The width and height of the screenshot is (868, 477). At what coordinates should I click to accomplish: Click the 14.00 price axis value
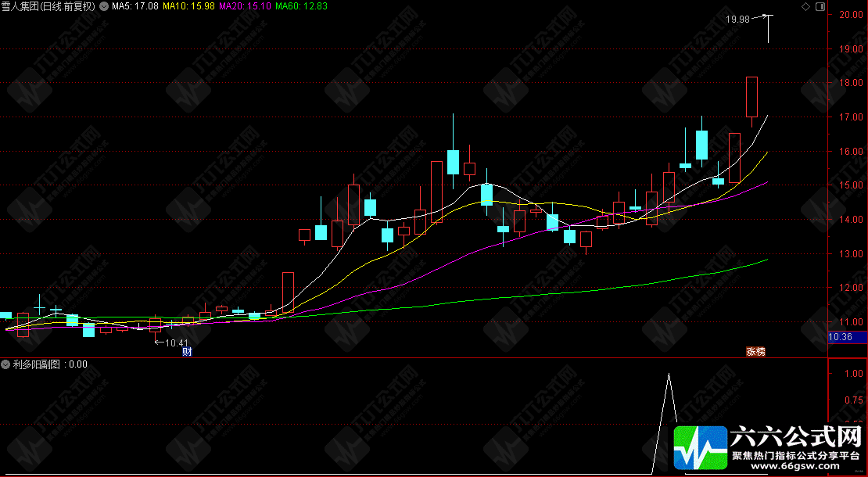click(851, 220)
